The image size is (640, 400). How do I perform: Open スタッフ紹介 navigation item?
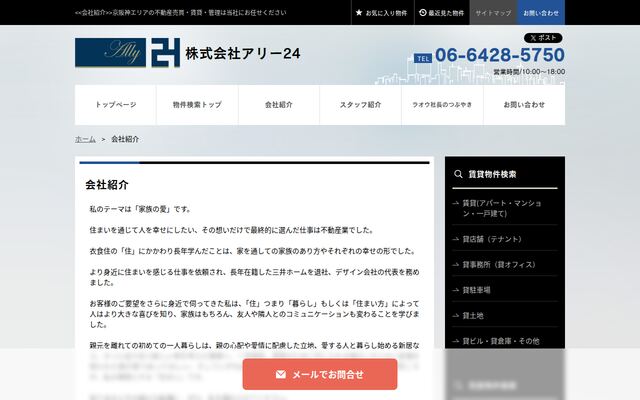pyautogui.click(x=360, y=105)
